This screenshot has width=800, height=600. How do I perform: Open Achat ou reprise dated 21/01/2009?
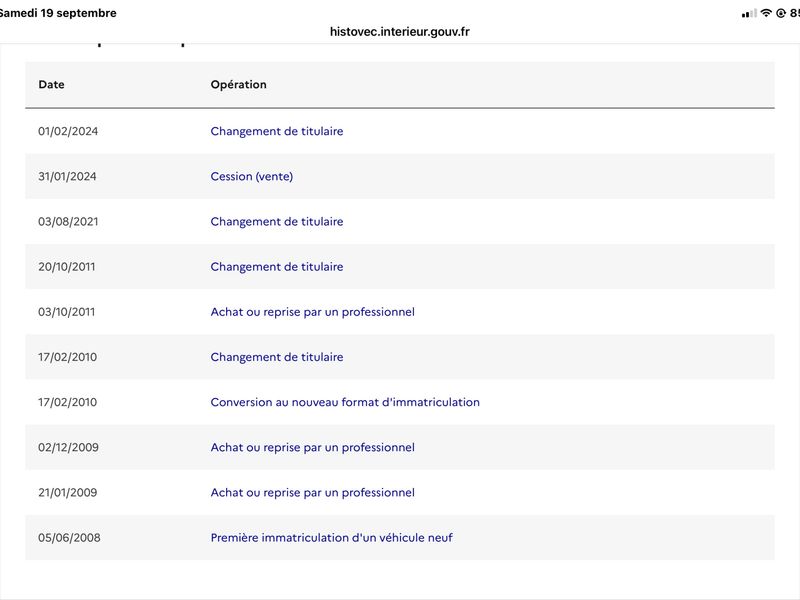[312, 492]
